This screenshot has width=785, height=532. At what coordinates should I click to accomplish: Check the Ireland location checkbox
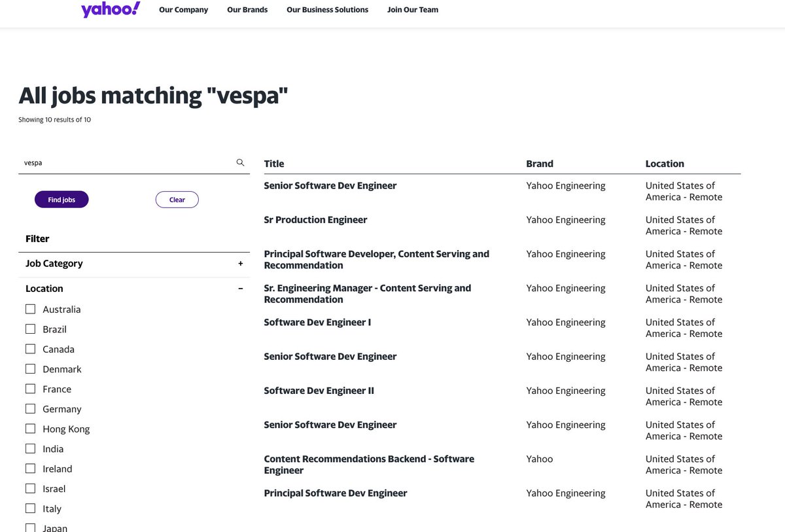(x=30, y=469)
